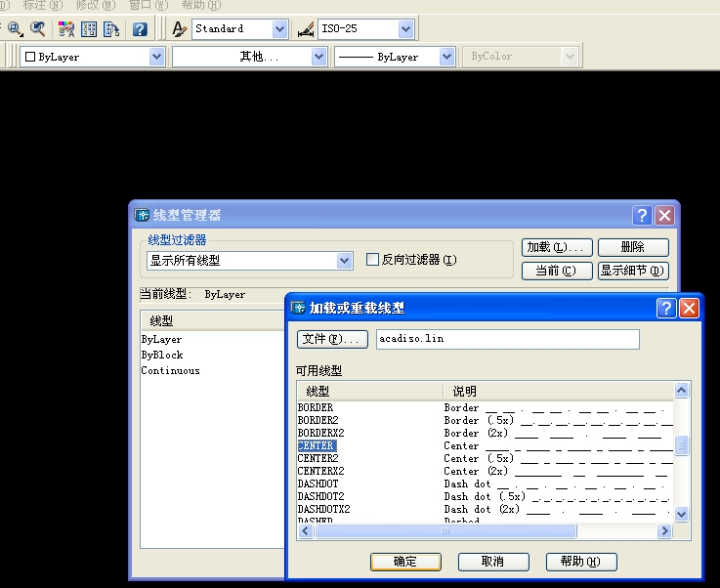Click the blue Help question mark icon
This screenshot has height=588, width=720.
point(140,29)
